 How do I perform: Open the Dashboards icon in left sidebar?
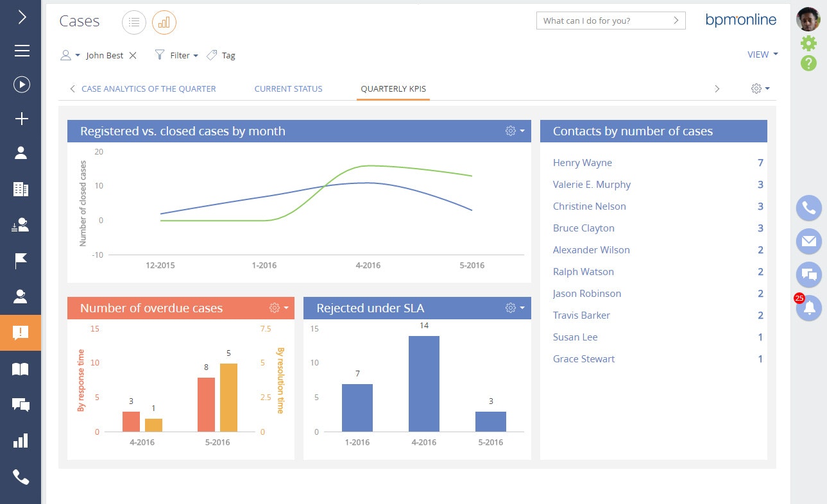coord(21,441)
